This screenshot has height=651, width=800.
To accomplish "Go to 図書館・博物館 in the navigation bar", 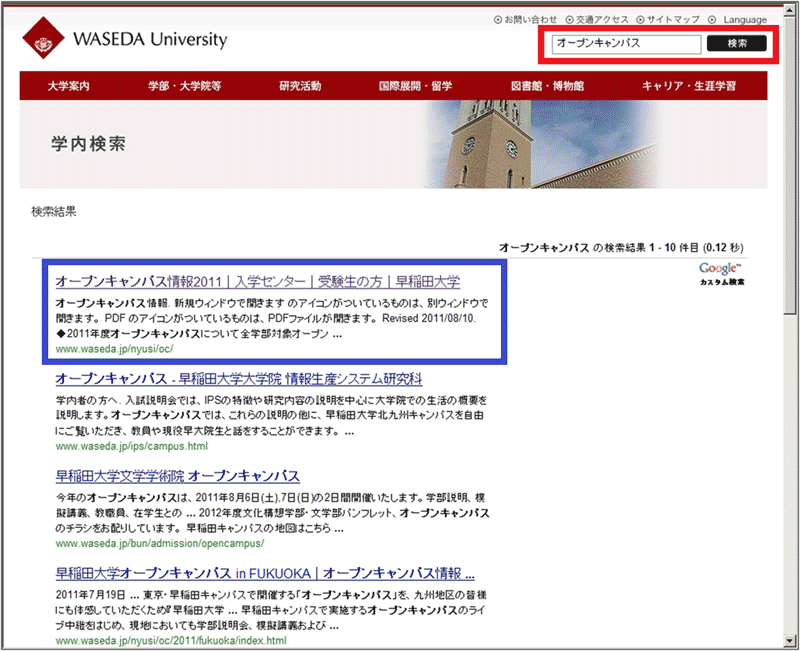I will coord(547,86).
